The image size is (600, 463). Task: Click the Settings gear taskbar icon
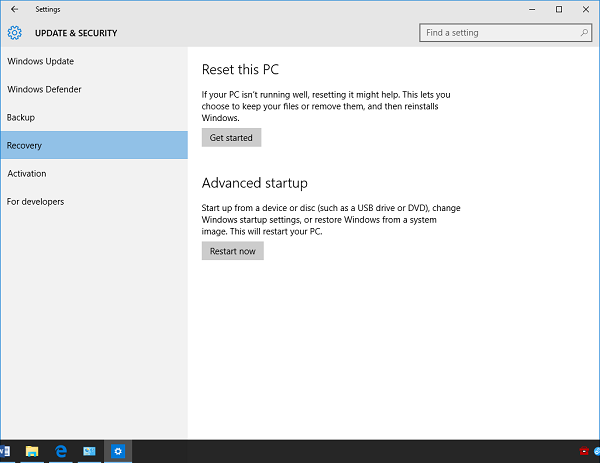118,452
